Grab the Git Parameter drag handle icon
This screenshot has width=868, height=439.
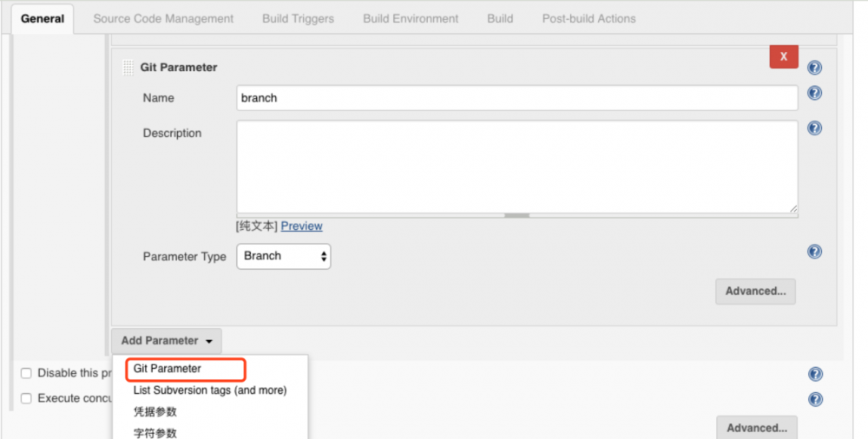pos(128,68)
